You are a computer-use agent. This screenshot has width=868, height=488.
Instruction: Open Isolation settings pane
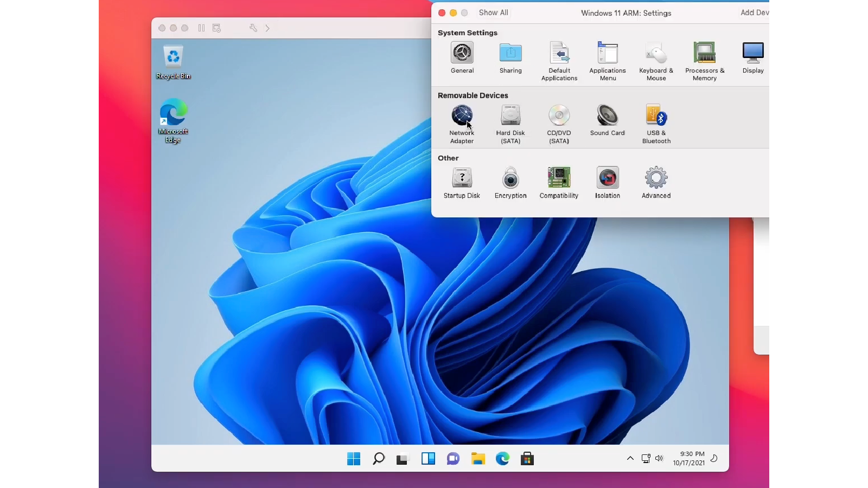click(608, 183)
